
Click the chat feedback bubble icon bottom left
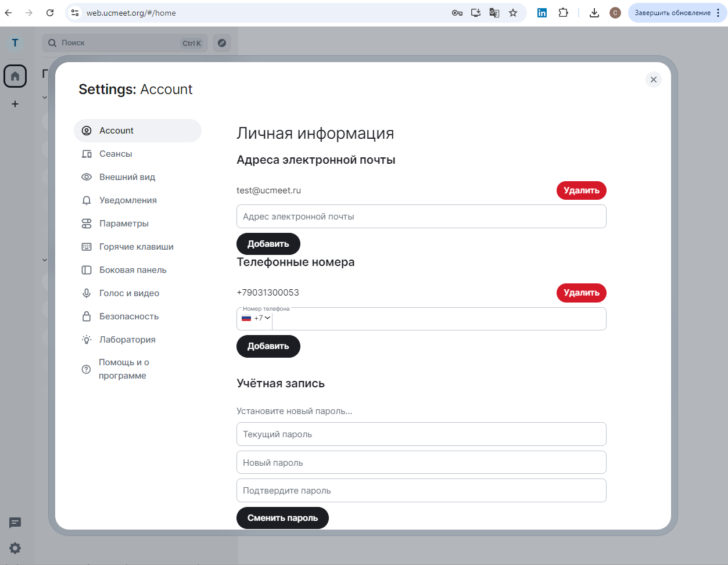pos(15,523)
